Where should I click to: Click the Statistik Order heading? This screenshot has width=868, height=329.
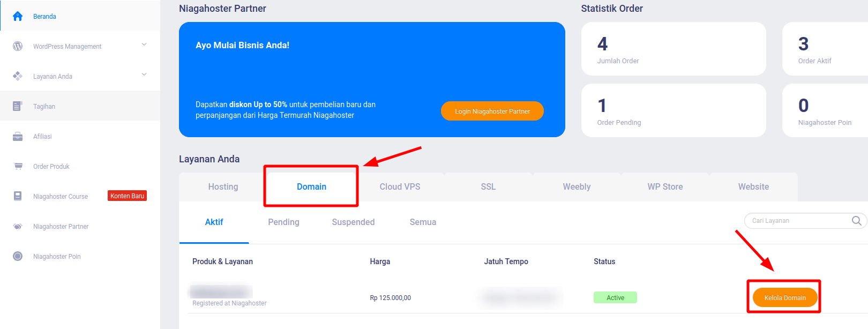pos(612,9)
